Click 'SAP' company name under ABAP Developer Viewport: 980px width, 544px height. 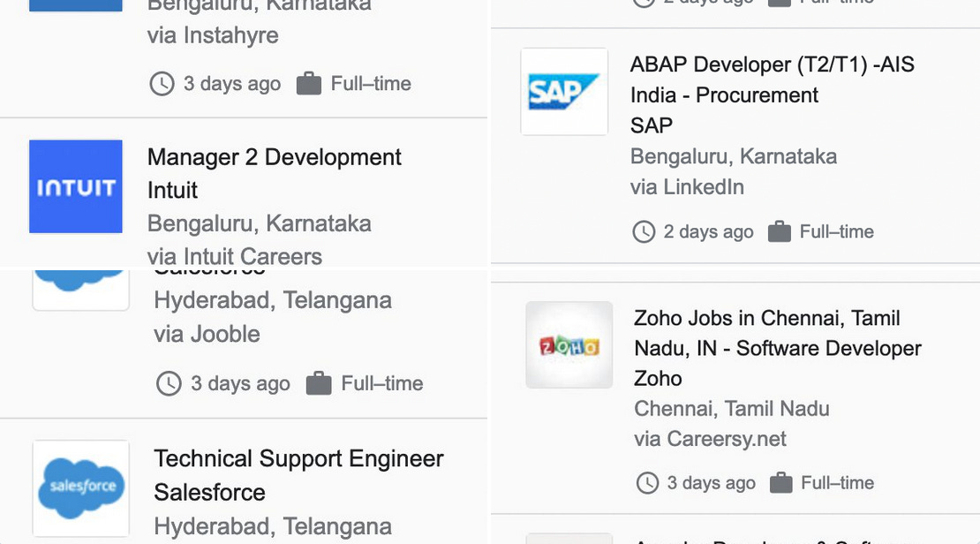(x=652, y=125)
